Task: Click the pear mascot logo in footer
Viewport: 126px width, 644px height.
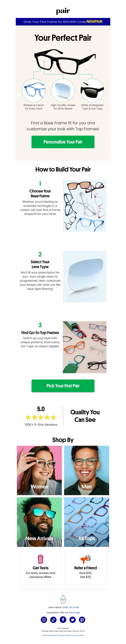Action: click(x=63, y=599)
